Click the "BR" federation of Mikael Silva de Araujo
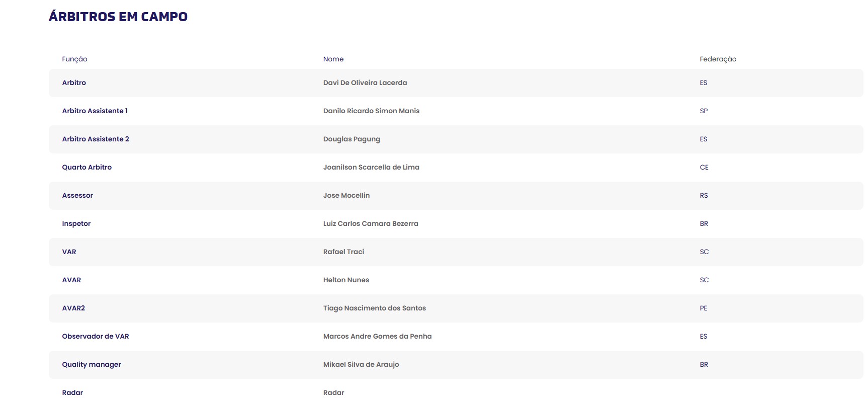The width and height of the screenshot is (868, 398). (x=704, y=364)
